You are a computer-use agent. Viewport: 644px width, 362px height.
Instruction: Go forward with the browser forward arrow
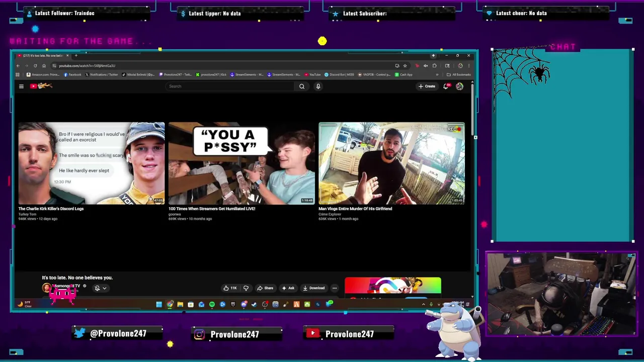[27, 66]
